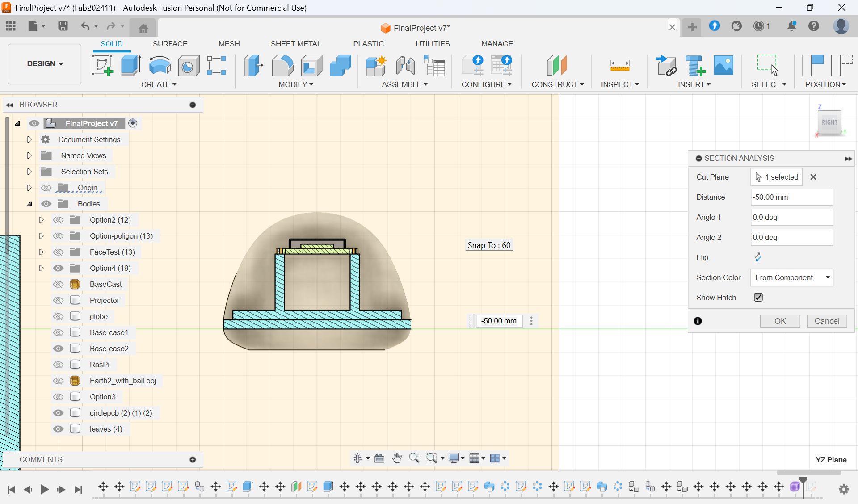Select the Extrude tool icon
Image resolution: width=858 pixels, height=504 pixels.
(131, 66)
